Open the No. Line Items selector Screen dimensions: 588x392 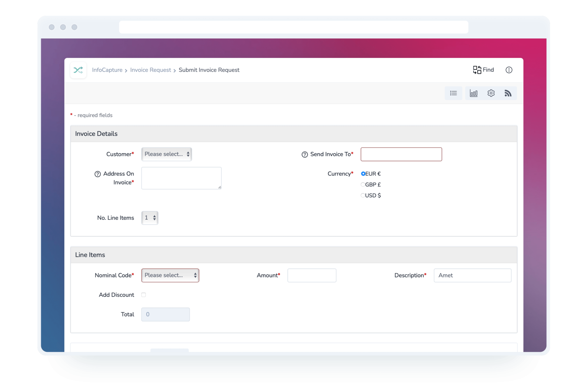pos(150,218)
